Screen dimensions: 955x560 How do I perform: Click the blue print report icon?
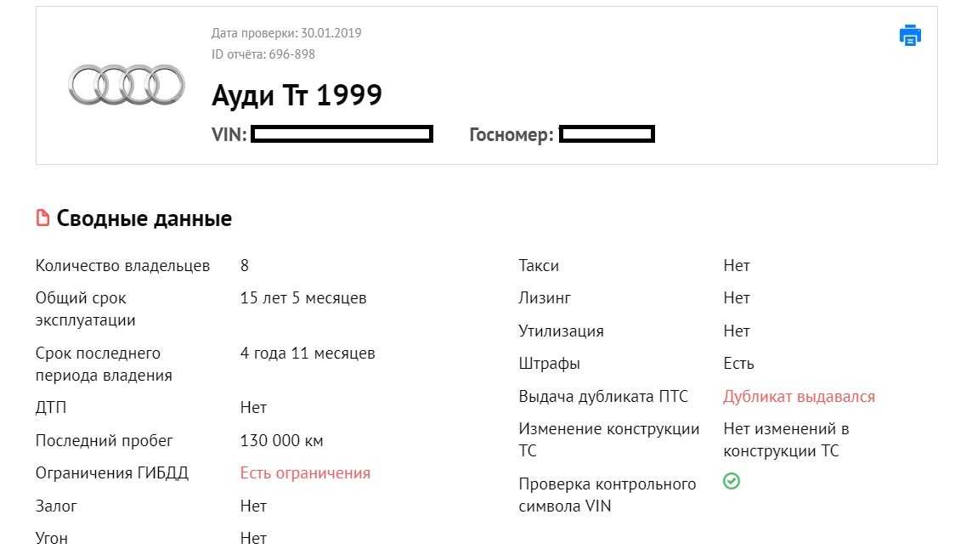coord(910,36)
